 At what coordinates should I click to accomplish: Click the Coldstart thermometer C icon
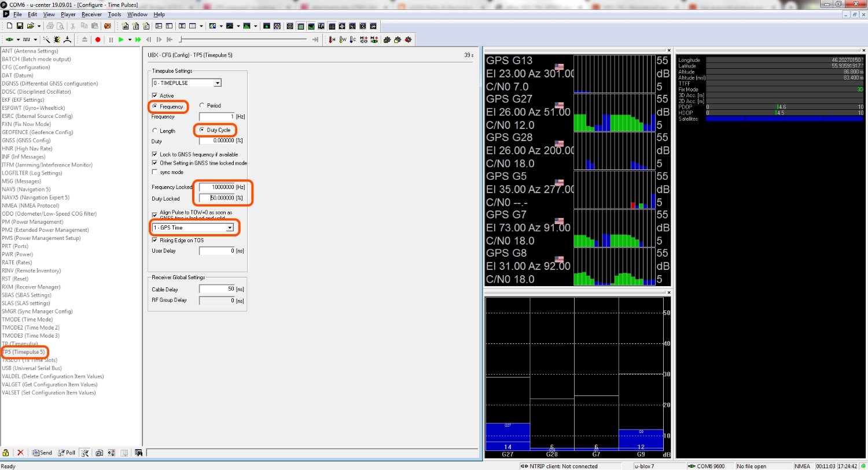point(353,40)
